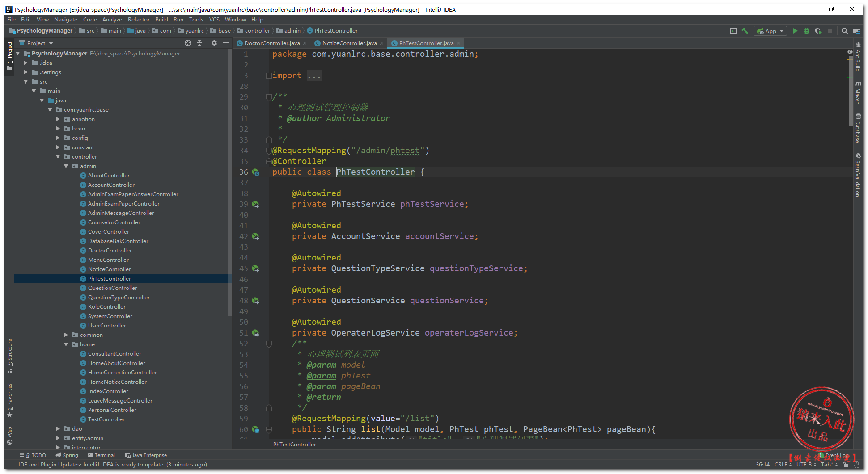This screenshot has width=868, height=474.
Task: Open the Spring tool window
Action: point(67,455)
